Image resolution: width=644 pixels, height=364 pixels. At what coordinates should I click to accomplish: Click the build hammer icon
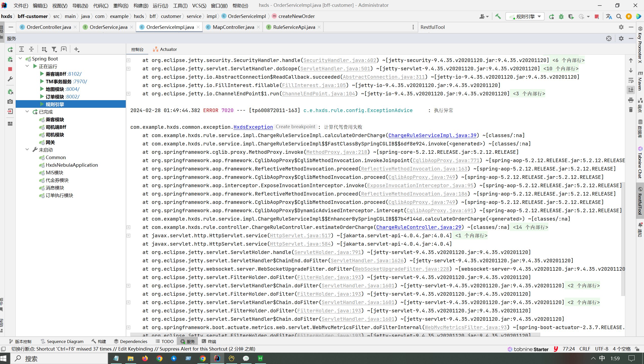click(x=498, y=16)
